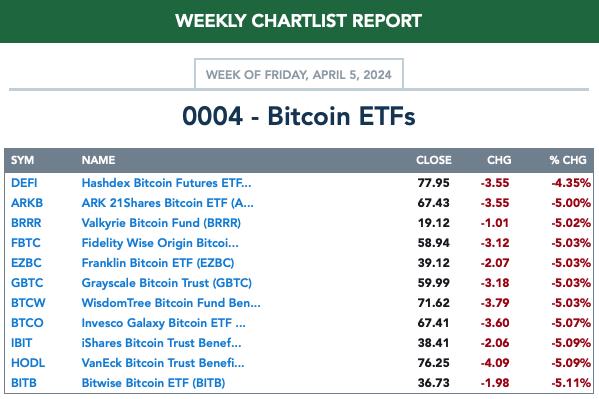Open WisdomTree Bitcoin Fund link
Viewport: 599px width, 399px height.
pos(171,303)
